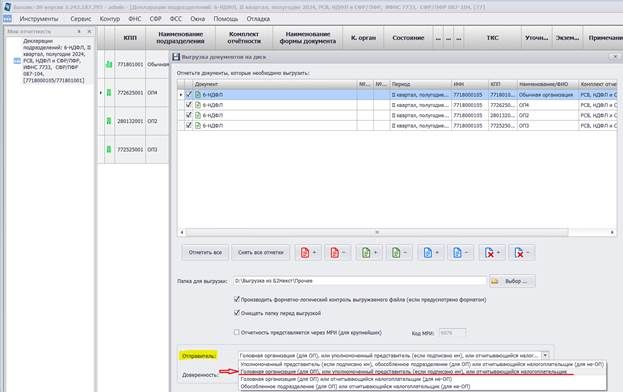Image resolution: width=623 pixels, height=392 pixels.
Task: Uncheck the 6-НДФЛ row for ОП3
Action: click(x=189, y=125)
